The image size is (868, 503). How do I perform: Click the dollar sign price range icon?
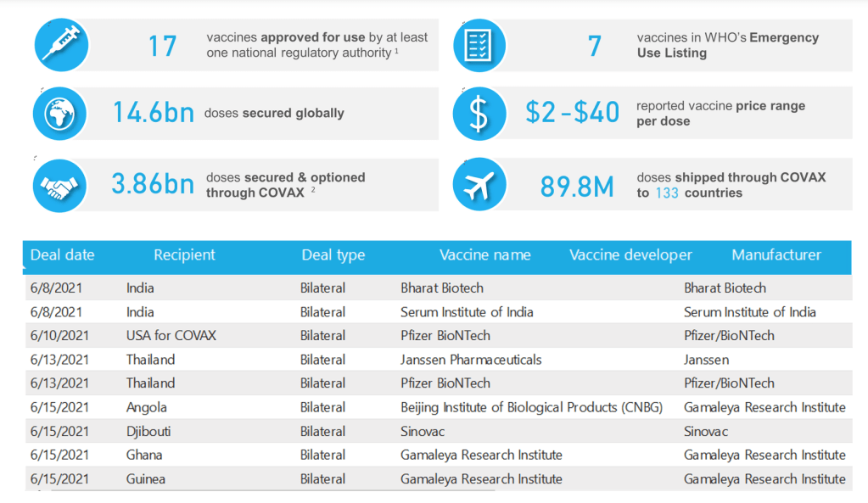click(x=479, y=114)
